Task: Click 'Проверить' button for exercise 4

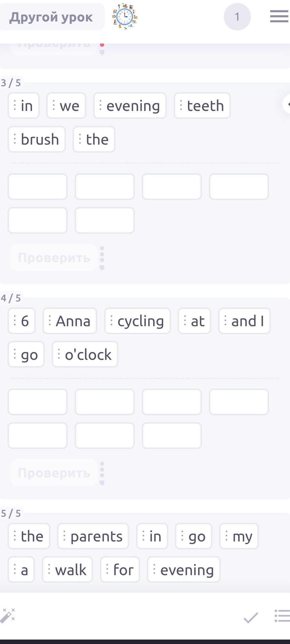Action: 54,473
